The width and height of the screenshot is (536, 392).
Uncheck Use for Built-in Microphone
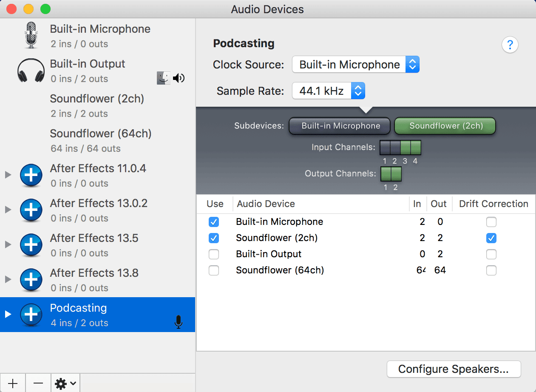214,222
